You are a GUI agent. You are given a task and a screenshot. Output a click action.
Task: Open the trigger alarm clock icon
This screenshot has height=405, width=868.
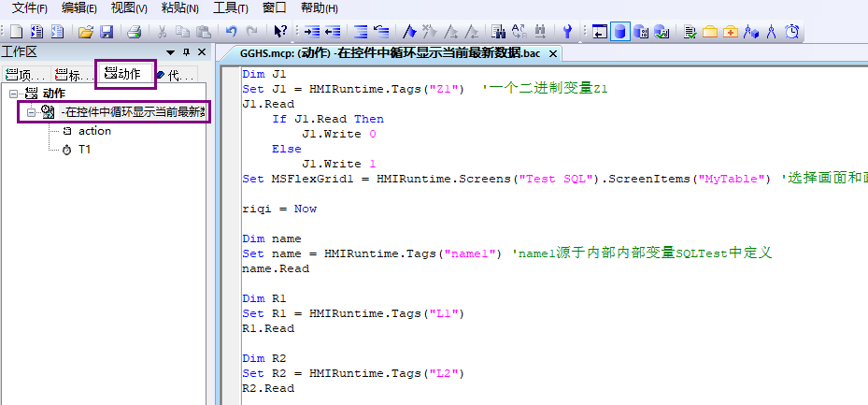click(792, 32)
